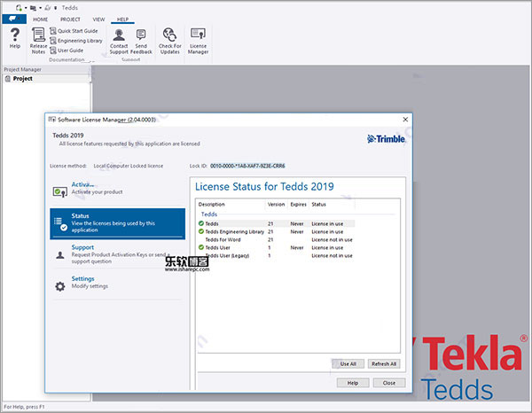Open the License Manager ribbon button
The width and height of the screenshot is (532, 413).
(198, 41)
